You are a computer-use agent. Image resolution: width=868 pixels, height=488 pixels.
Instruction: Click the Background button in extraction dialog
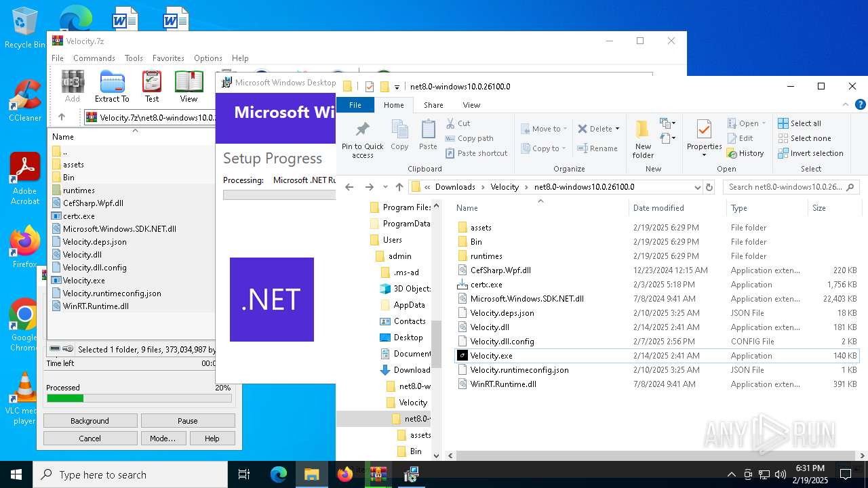(x=90, y=421)
